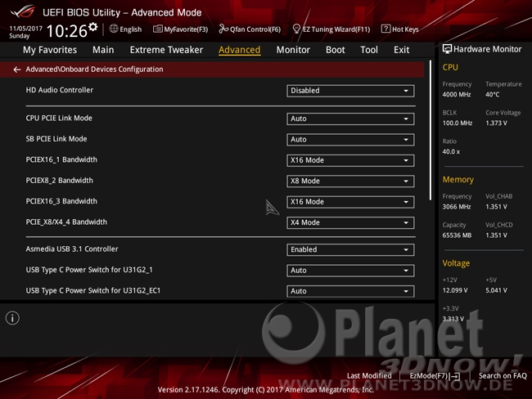Viewport: 532px width, 399px height.
Task: Select the Advanced tab
Action: tap(240, 50)
